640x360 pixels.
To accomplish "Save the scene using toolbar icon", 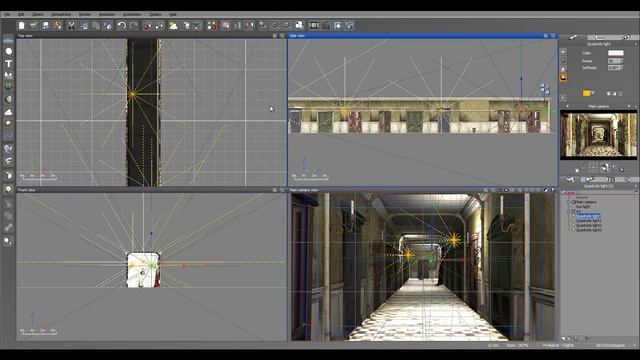I will [x=45, y=25].
